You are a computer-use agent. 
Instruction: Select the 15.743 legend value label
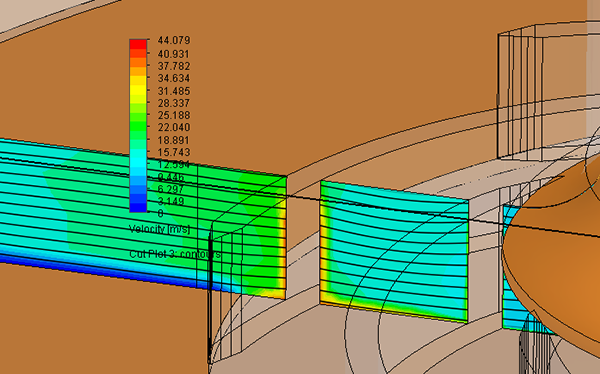[174, 152]
